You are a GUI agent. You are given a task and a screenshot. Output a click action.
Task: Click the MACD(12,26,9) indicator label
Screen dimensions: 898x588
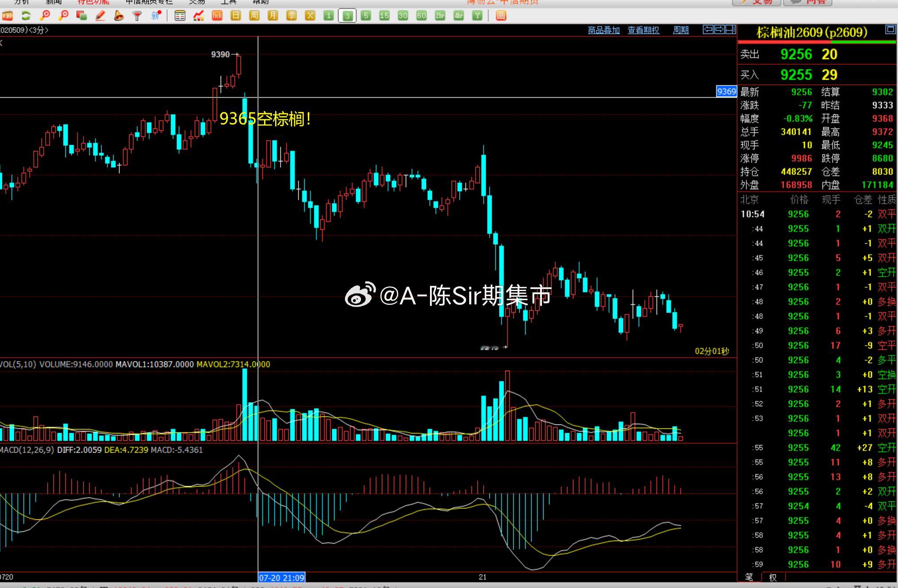pyautogui.click(x=27, y=450)
